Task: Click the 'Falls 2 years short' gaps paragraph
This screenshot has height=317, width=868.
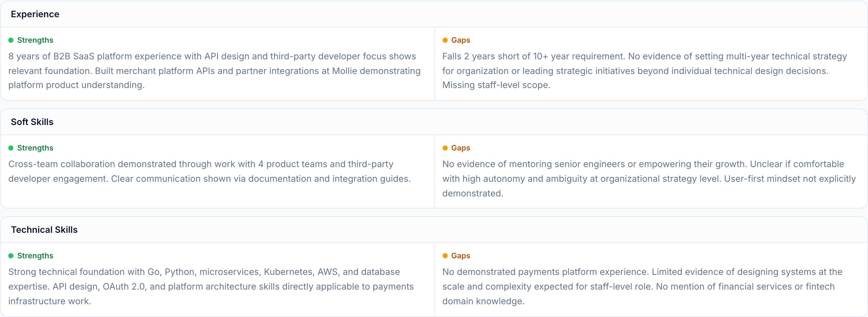Action: tap(644, 71)
